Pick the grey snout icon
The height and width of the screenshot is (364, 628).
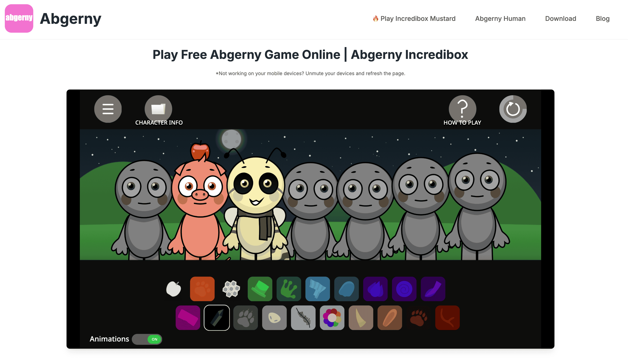pos(274,318)
